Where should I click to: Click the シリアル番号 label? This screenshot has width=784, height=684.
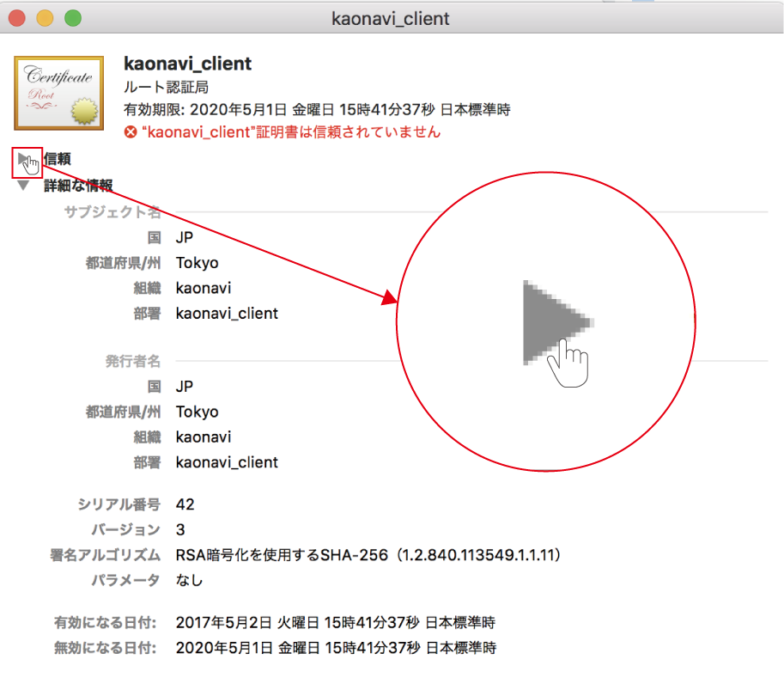[119, 504]
